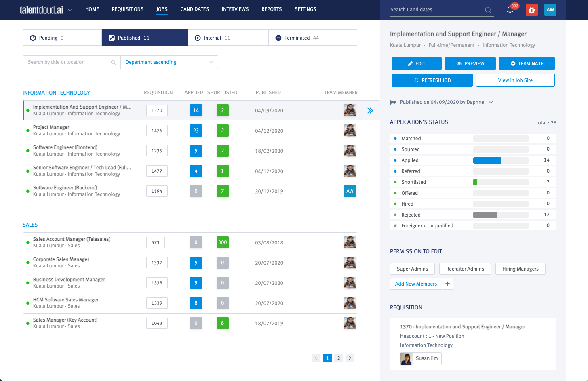This screenshot has height=381, width=588.
Task: Switch to the Terminated tab
Action: 313,38
